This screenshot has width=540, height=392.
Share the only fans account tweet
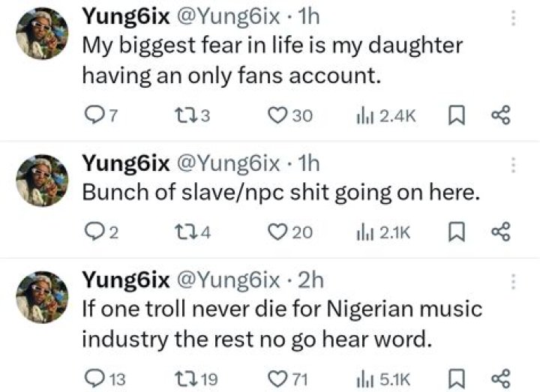point(499,115)
